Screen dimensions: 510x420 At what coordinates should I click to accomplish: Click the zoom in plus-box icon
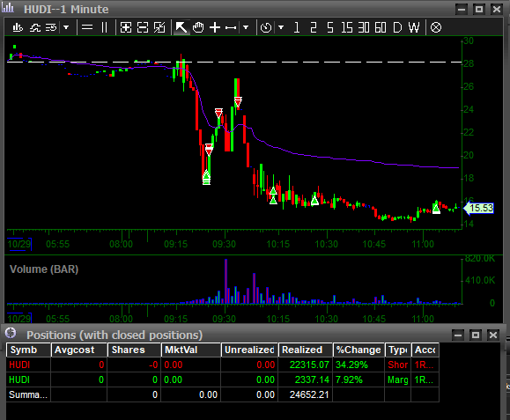(x=126, y=27)
